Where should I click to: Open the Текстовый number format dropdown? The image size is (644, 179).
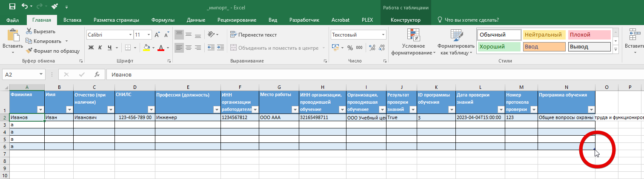pos(383,35)
